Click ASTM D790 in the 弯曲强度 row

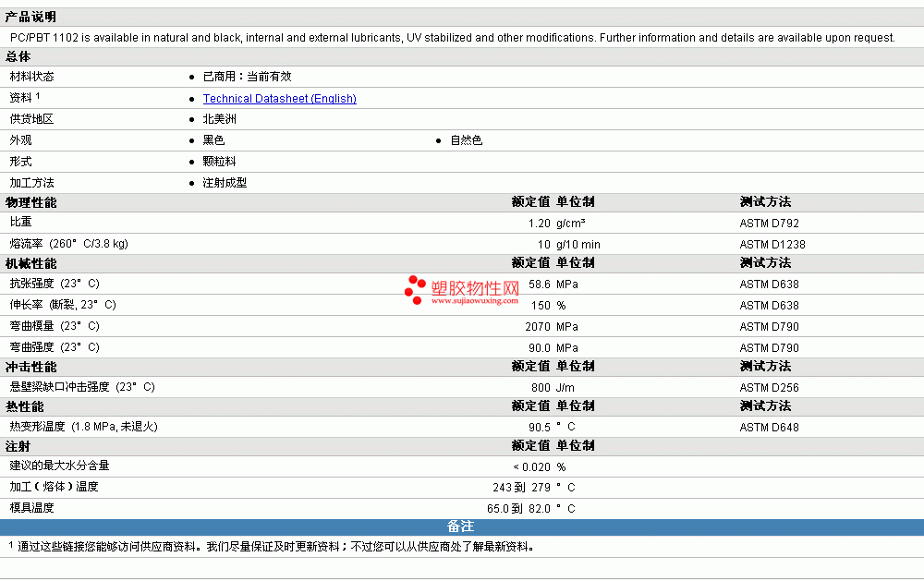[x=769, y=348]
